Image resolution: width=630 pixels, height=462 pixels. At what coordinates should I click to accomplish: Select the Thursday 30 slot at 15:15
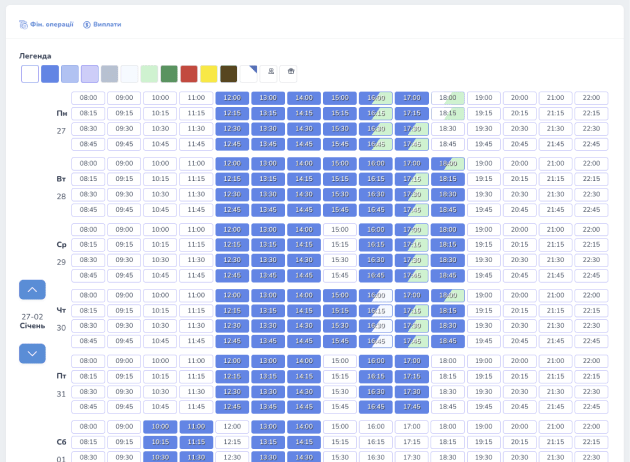[x=340, y=311]
